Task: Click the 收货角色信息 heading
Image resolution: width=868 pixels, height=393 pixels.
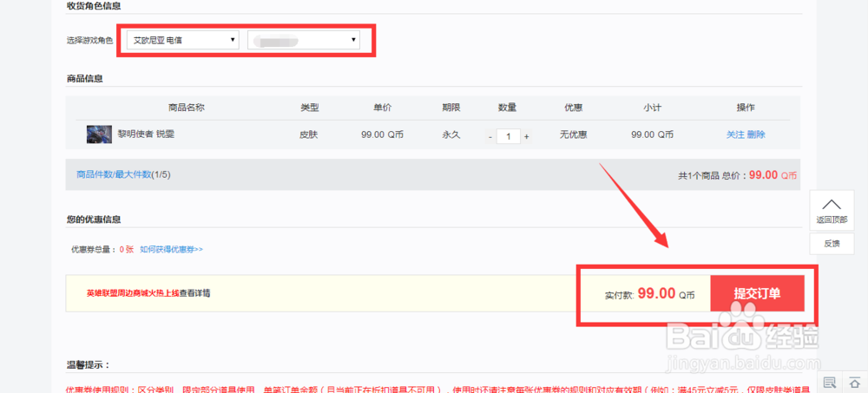Action: 94,6
